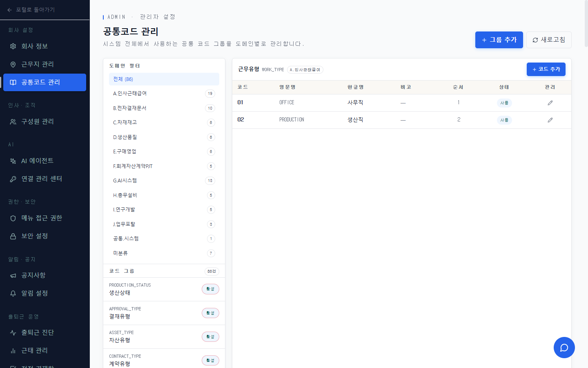The width and height of the screenshot is (588, 368).
Task: Click the bar chart icon for 근태 관리
Action: (13, 350)
